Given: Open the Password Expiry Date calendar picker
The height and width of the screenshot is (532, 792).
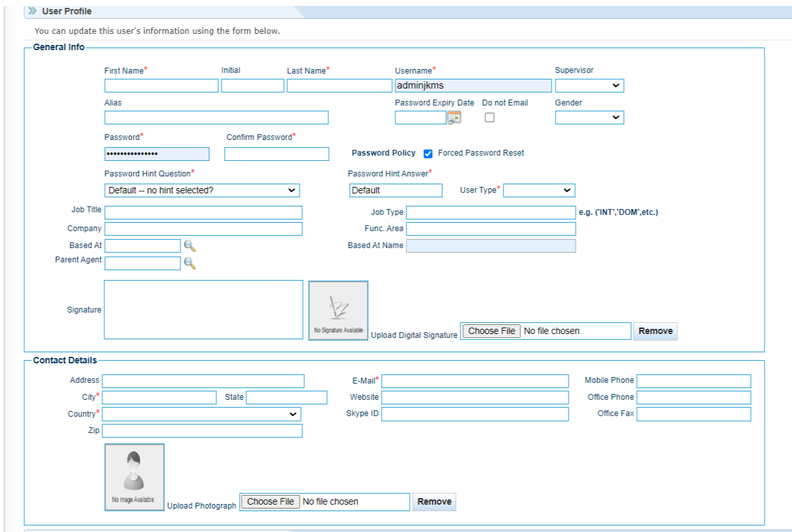Looking at the screenshot, I should (454, 118).
